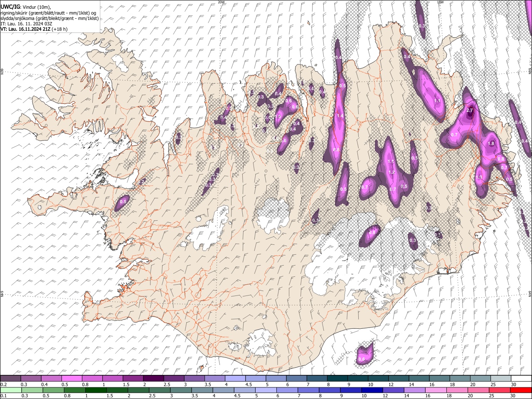This screenshot has width=532, height=399.
Task: Click the lower legend label 0.1
Action: click(3, 396)
